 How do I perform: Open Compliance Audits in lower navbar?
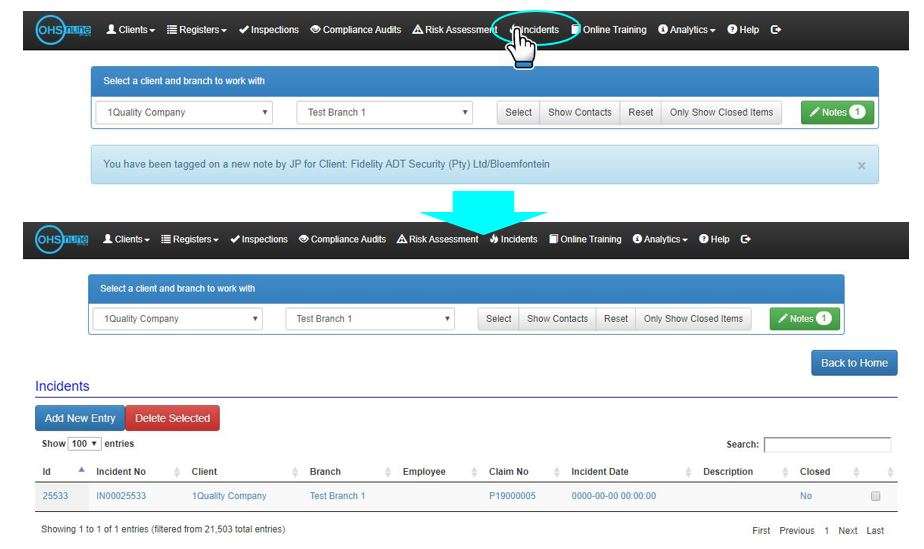(342, 239)
